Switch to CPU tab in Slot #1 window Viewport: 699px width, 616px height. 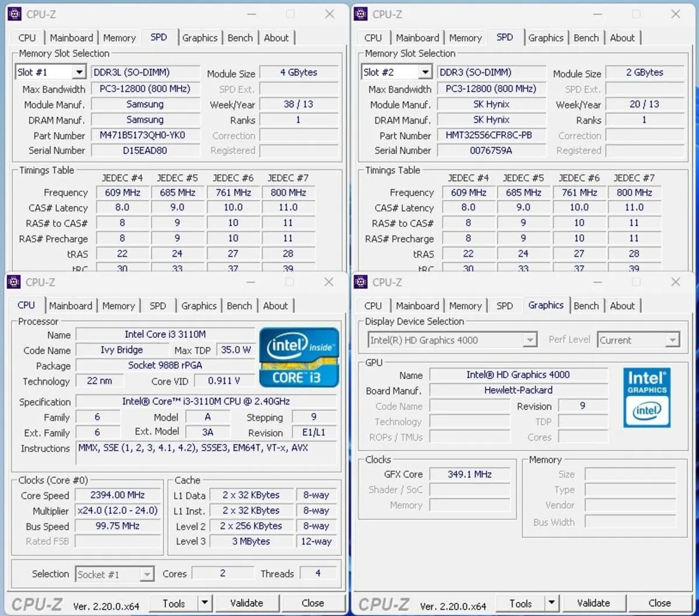pyautogui.click(x=27, y=38)
